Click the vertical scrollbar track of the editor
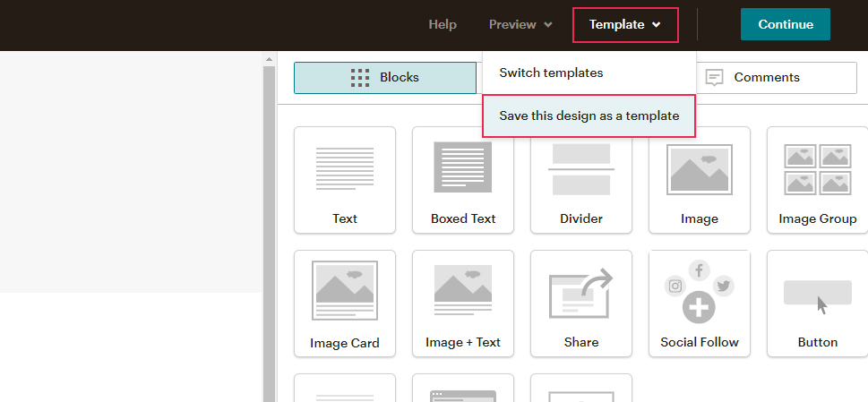 point(269,232)
